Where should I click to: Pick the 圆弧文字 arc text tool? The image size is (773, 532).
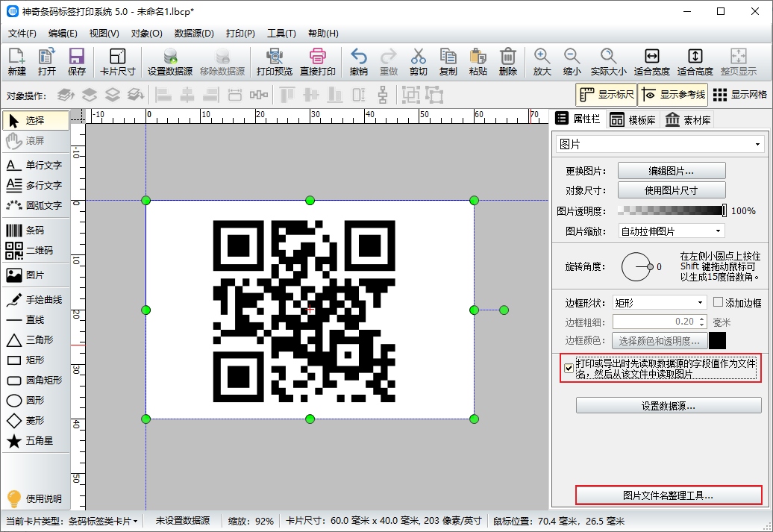(36, 206)
